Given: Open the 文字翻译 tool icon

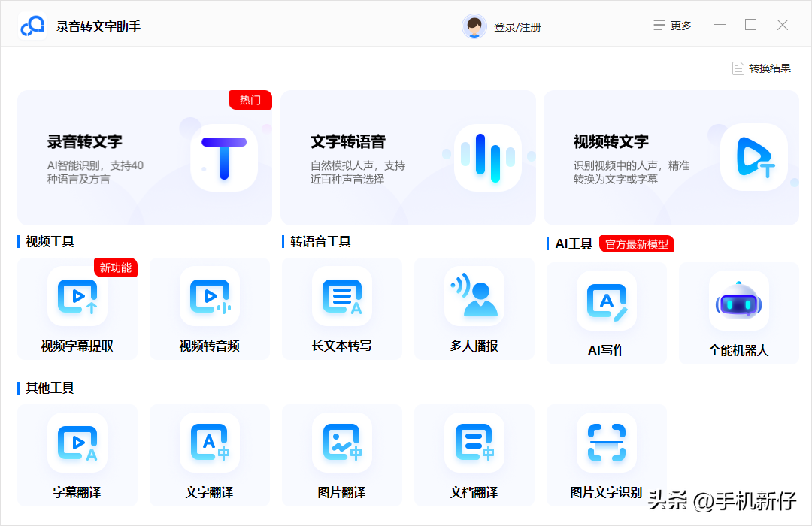Looking at the screenshot, I should (x=210, y=443).
